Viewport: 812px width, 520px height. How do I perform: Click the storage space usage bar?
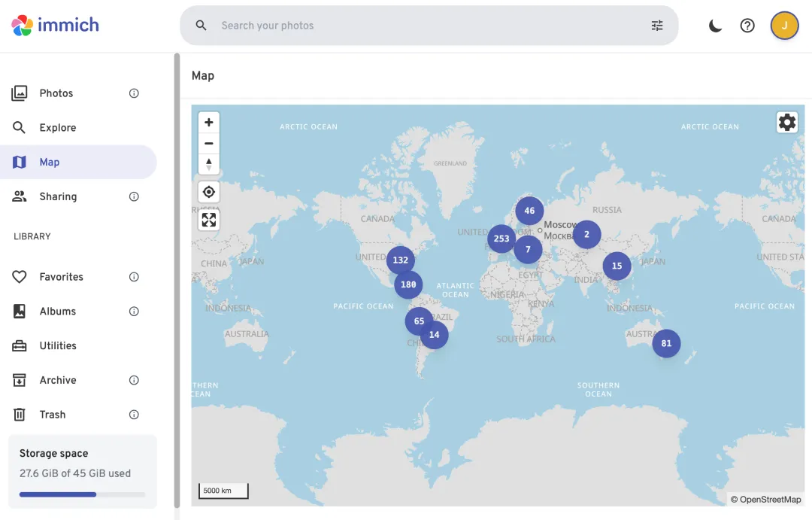click(83, 494)
